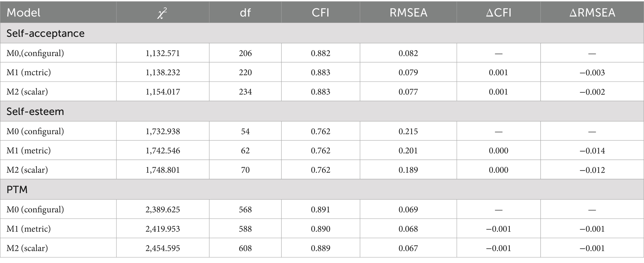Image resolution: width=644 pixels, height=263 pixels.
Task: Select the CFI value 0.891
Action: (320, 209)
